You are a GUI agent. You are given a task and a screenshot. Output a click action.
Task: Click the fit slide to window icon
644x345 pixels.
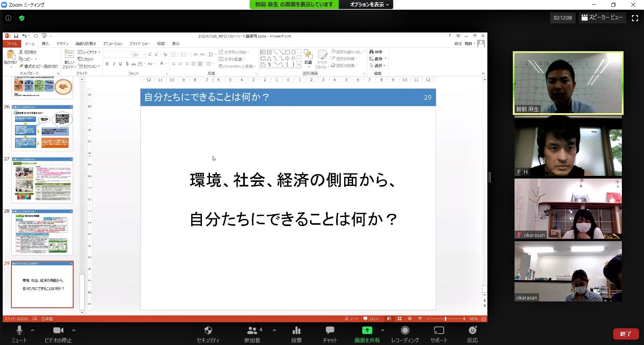[x=484, y=319]
